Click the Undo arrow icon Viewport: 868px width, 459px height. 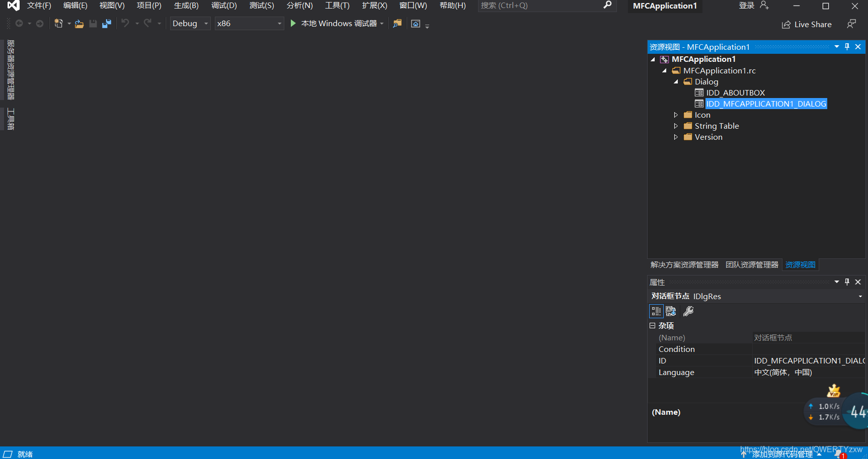click(x=125, y=23)
